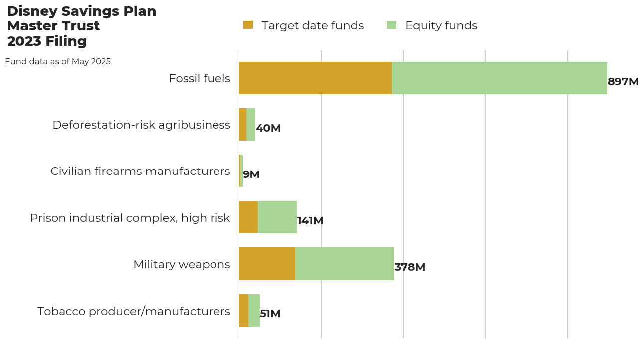Click the Disney Savings Plan Master Trust title
The width and height of the screenshot is (644, 343).
tap(82, 26)
